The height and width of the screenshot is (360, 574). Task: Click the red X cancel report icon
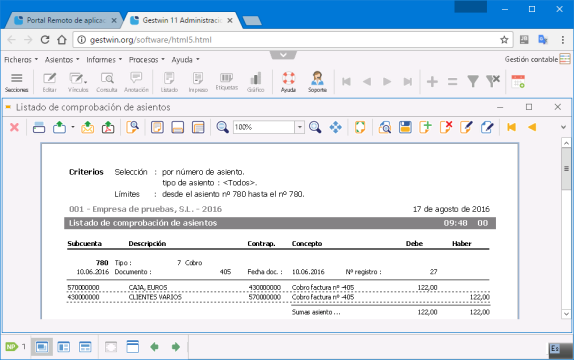pos(14,127)
